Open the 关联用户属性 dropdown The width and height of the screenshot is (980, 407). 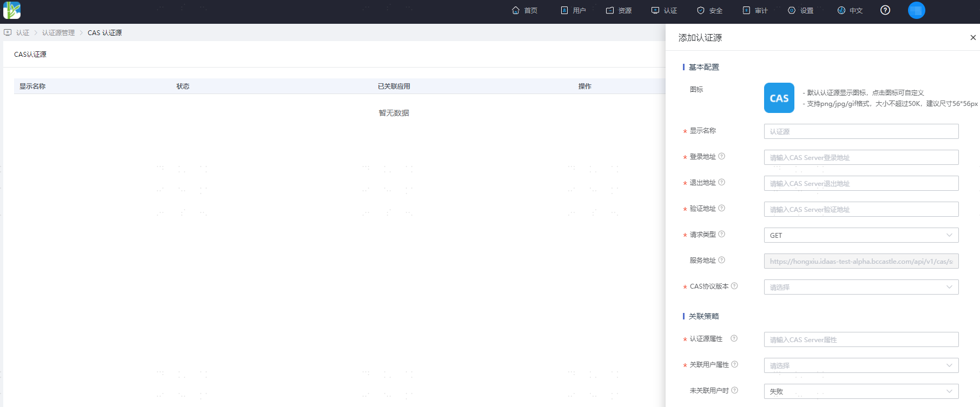pyautogui.click(x=861, y=365)
